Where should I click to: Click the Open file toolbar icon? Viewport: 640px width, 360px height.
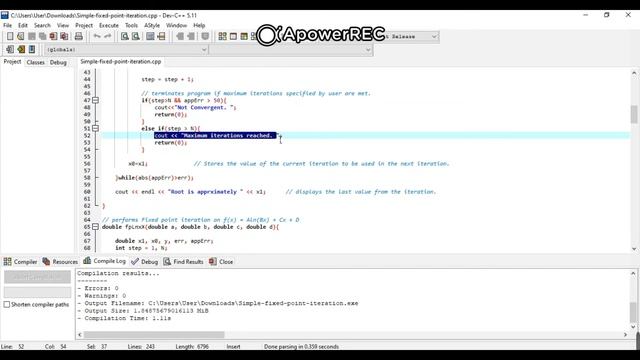click(x=20, y=36)
